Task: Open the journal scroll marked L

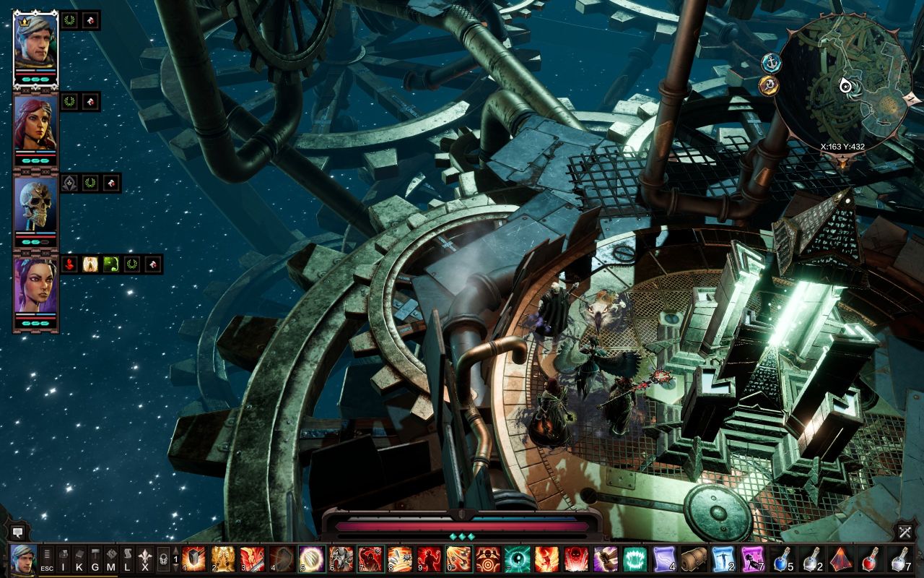Action: [127, 560]
